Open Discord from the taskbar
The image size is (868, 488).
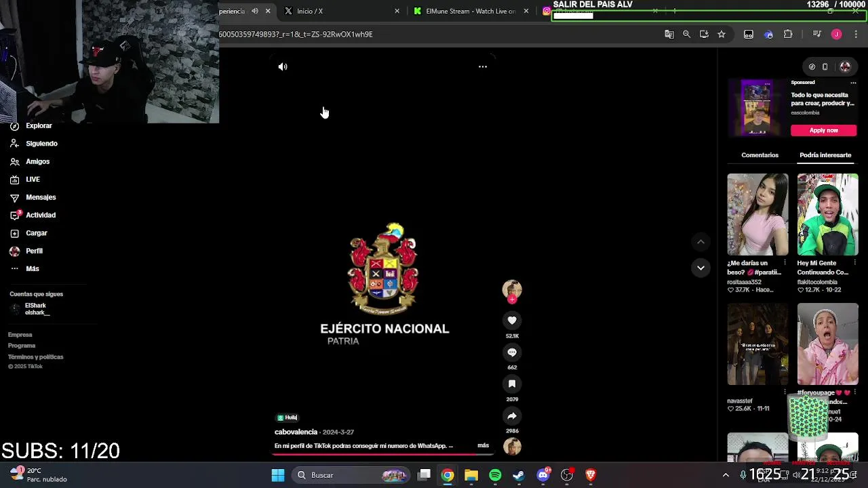coord(543,475)
